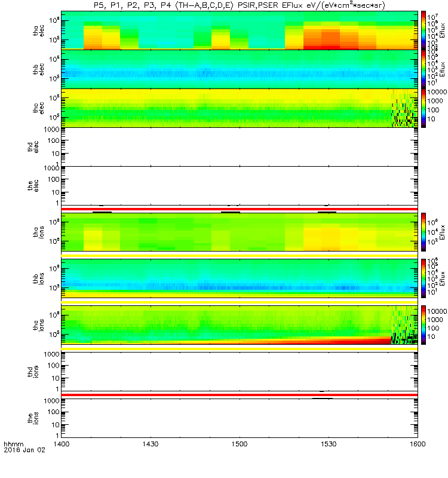Screen dimensions: 448x478
Task: Select the 'thc elec' panel label
Action: (x=38, y=108)
